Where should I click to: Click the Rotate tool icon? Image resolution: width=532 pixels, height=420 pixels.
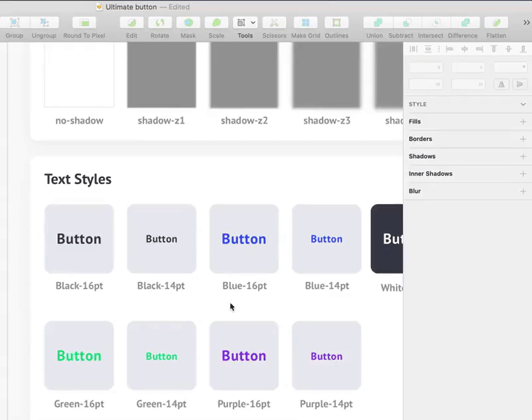click(x=160, y=23)
